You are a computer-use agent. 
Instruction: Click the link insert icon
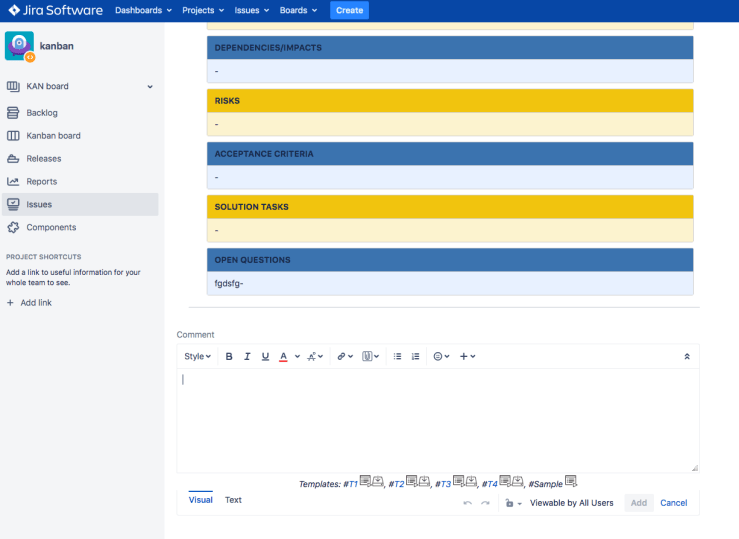pyautogui.click(x=341, y=356)
